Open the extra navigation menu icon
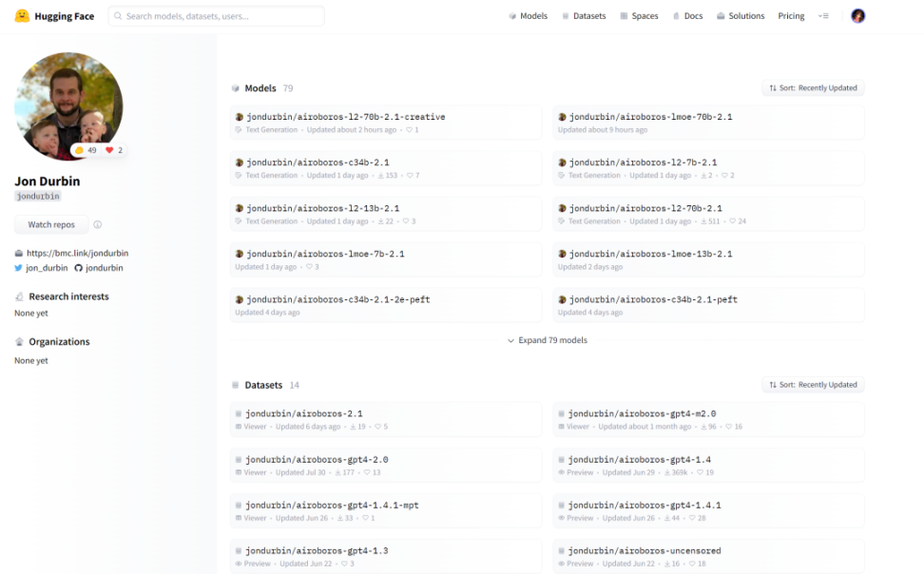 point(823,16)
